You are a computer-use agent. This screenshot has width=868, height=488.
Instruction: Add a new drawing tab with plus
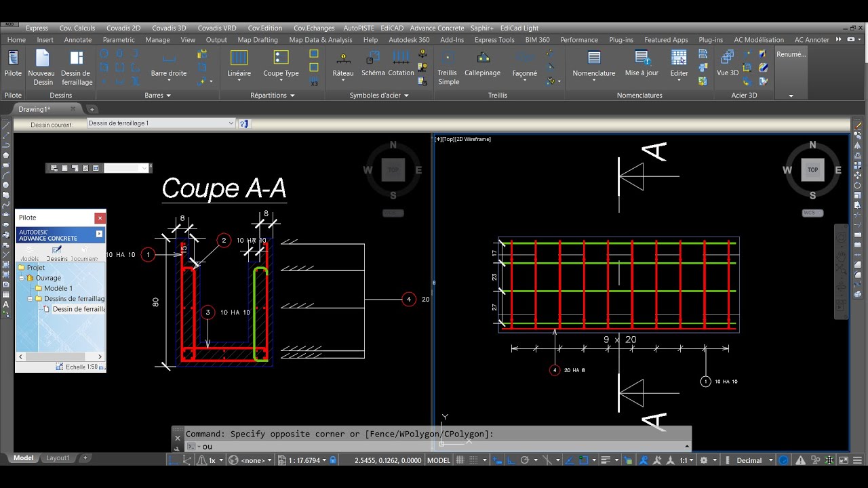[92, 109]
